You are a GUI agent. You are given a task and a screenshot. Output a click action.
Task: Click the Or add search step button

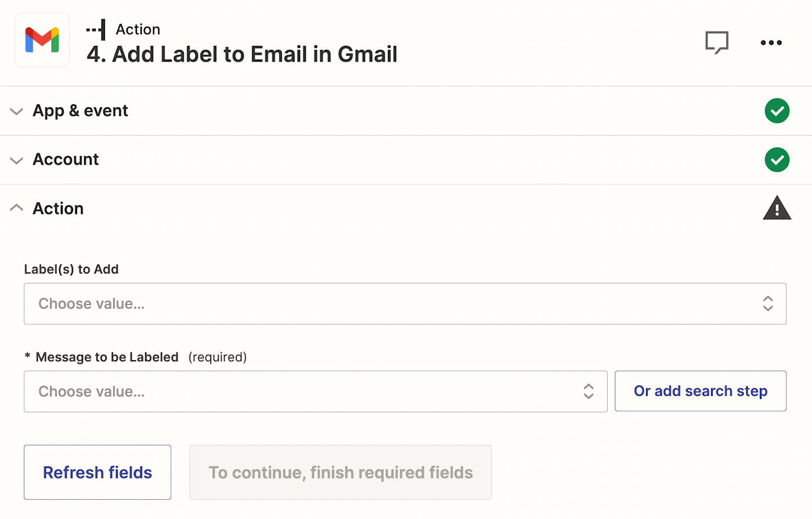click(700, 391)
